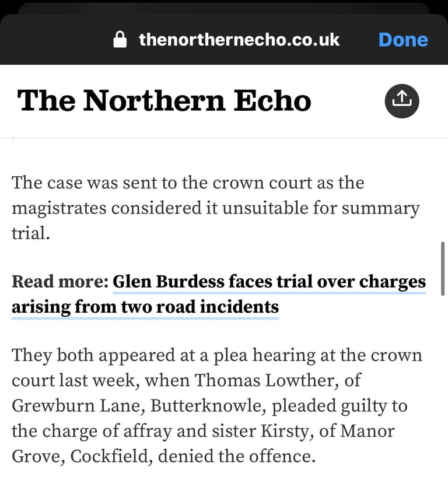Open The Northern Echo home logo
This screenshot has height=497, width=448.
[x=164, y=100]
